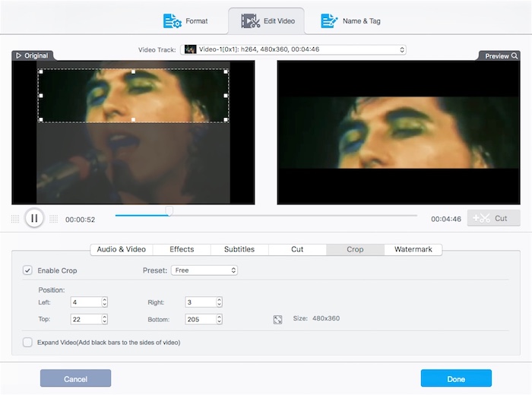Click the dotted grip right of pause

pyautogui.click(x=54, y=219)
